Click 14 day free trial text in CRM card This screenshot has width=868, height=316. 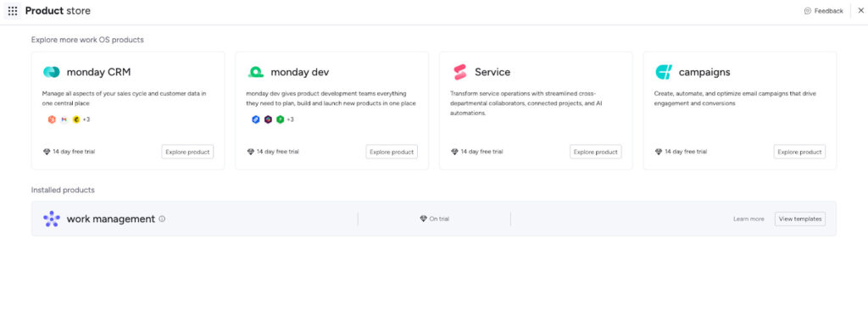(x=74, y=152)
